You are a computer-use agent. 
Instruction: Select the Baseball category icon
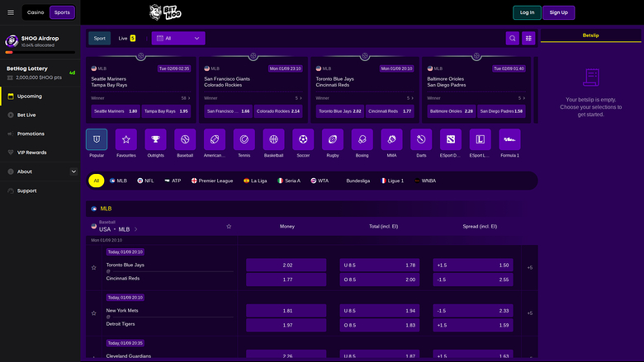click(185, 139)
